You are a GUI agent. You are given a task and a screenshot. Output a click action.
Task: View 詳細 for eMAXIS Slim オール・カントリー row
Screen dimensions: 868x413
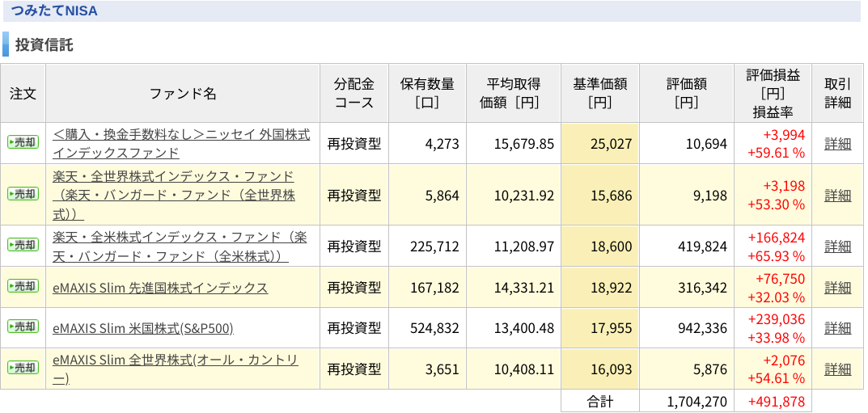coord(837,369)
